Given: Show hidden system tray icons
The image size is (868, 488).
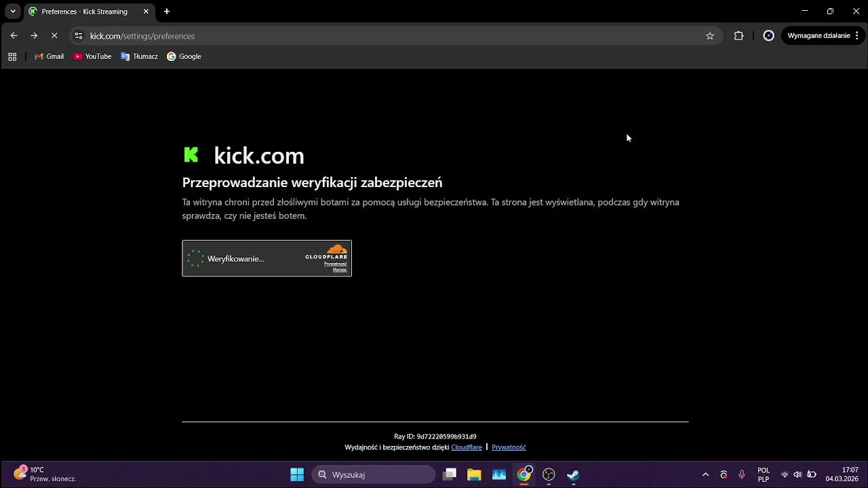Looking at the screenshot, I should (705, 474).
